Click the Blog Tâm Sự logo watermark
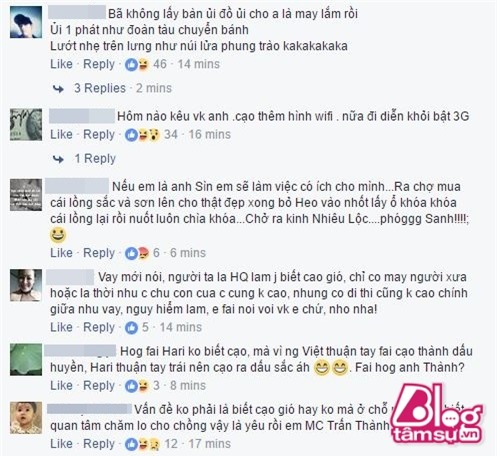 [x=437, y=414]
